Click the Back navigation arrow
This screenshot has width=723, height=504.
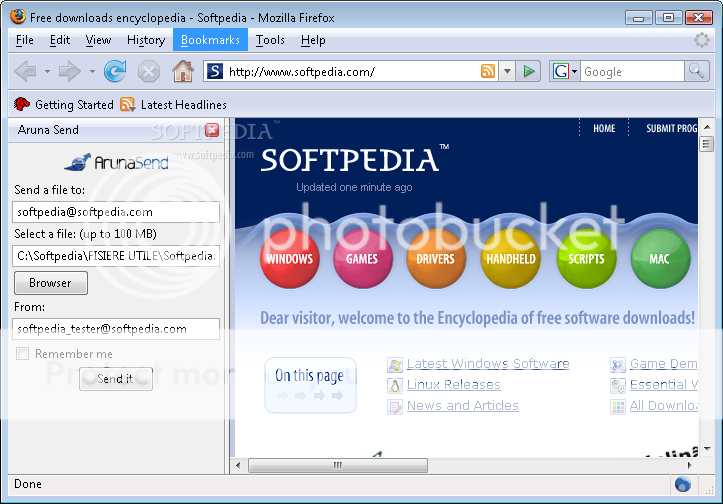(x=25, y=71)
